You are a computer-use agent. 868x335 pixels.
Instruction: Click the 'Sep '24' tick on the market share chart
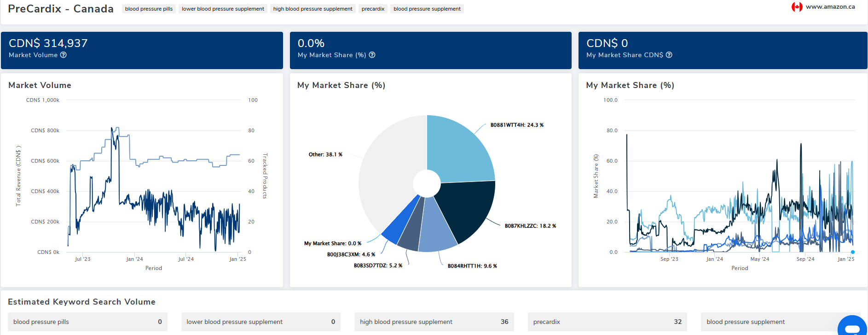click(x=805, y=259)
